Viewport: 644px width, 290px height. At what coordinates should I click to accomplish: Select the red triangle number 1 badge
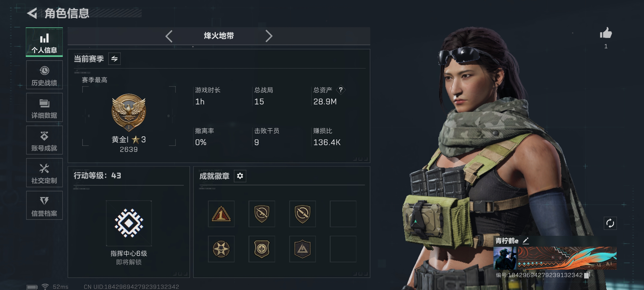point(221,214)
